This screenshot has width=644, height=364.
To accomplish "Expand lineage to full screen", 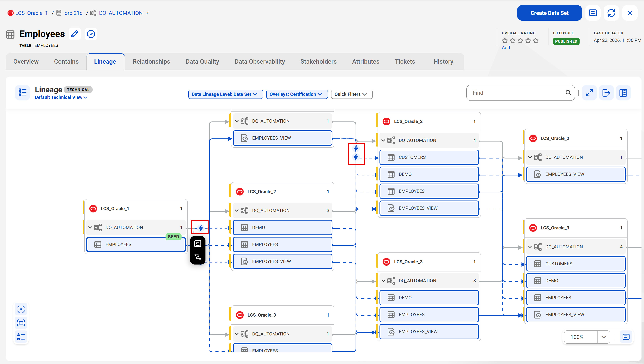I will coord(589,93).
